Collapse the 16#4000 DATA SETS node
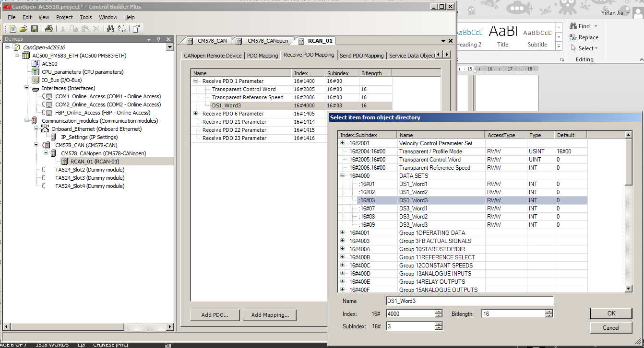The image size is (644, 348). [343, 176]
